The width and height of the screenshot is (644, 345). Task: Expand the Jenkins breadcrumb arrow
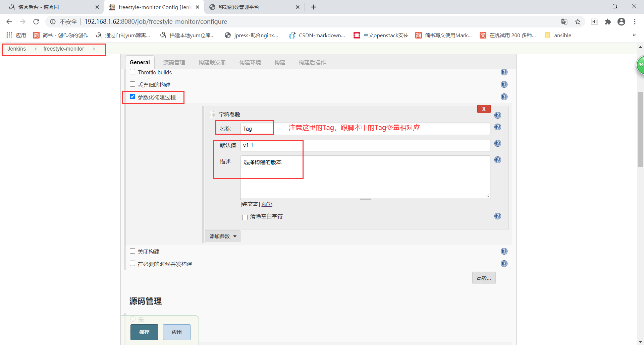pos(36,49)
